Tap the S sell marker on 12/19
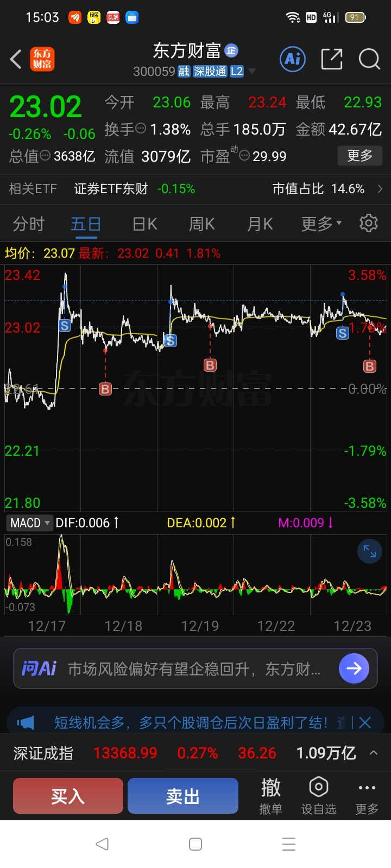 click(171, 341)
